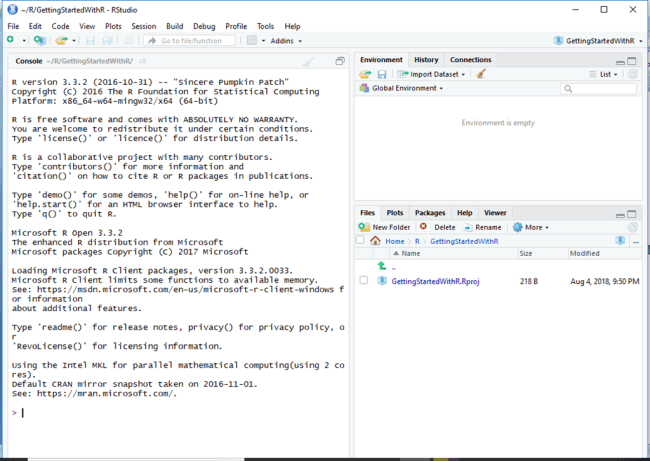650x461 pixels.
Task: Expand the recent files dropdown arrow
Action: coord(74,41)
